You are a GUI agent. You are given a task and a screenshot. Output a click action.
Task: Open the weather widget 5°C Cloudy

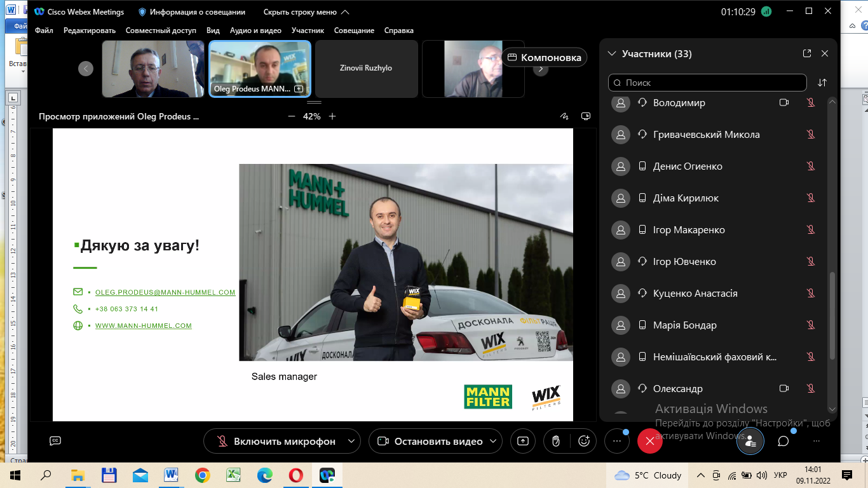click(x=648, y=475)
